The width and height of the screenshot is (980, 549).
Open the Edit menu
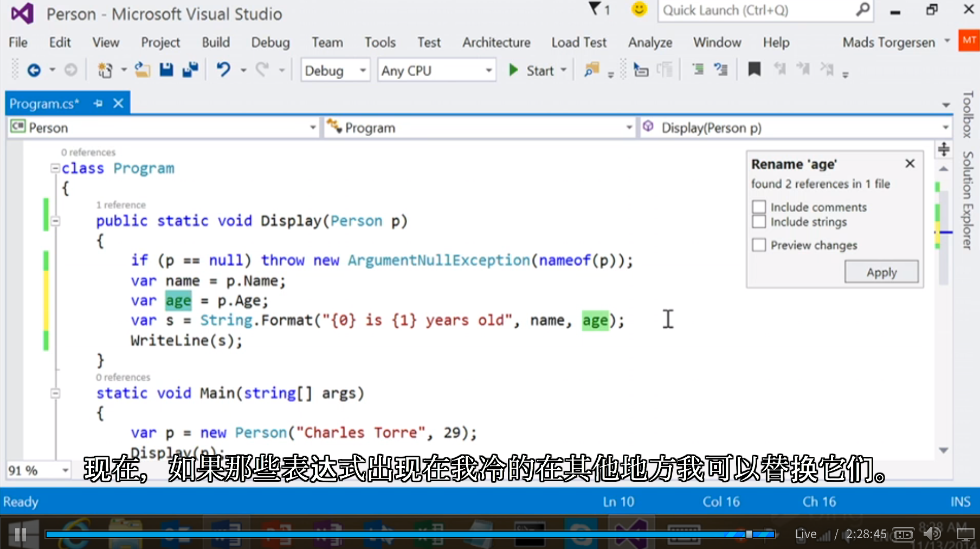coord(60,42)
